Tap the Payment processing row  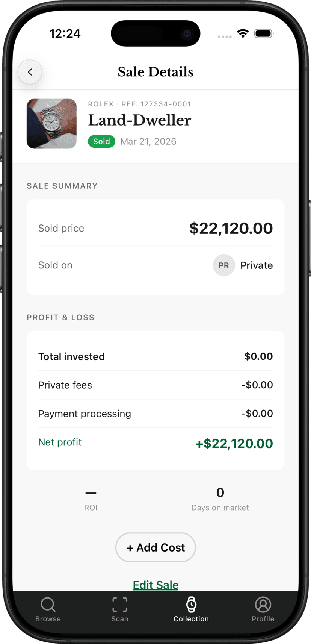[x=155, y=414]
